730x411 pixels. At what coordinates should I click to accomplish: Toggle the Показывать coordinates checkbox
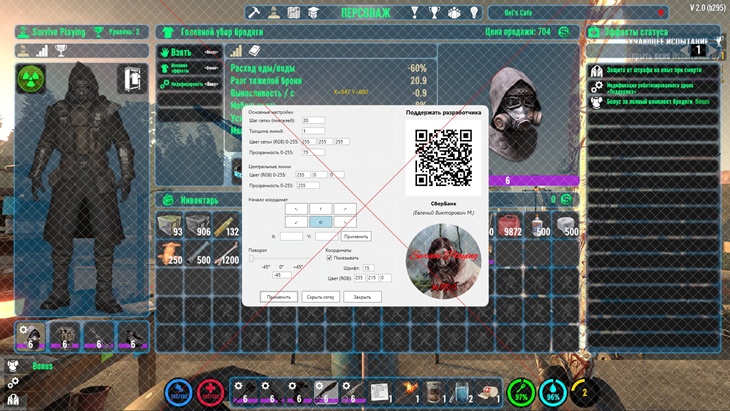pyautogui.click(x=329, y=258)
